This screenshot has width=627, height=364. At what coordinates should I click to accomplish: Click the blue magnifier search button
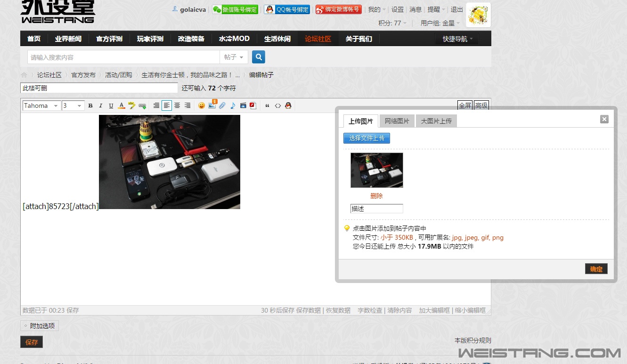(259, 57)
